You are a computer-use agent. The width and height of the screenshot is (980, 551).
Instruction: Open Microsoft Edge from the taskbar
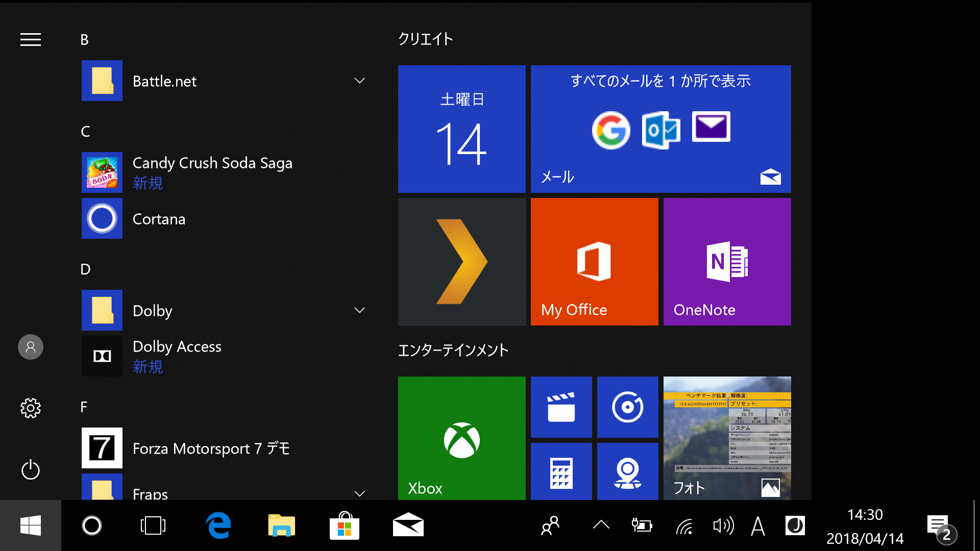coord(218,525)
